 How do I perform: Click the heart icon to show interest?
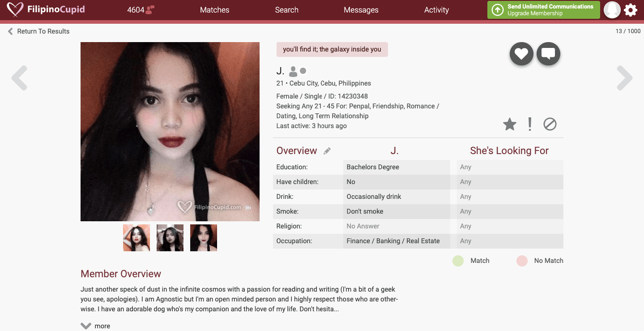click(521, 54)
